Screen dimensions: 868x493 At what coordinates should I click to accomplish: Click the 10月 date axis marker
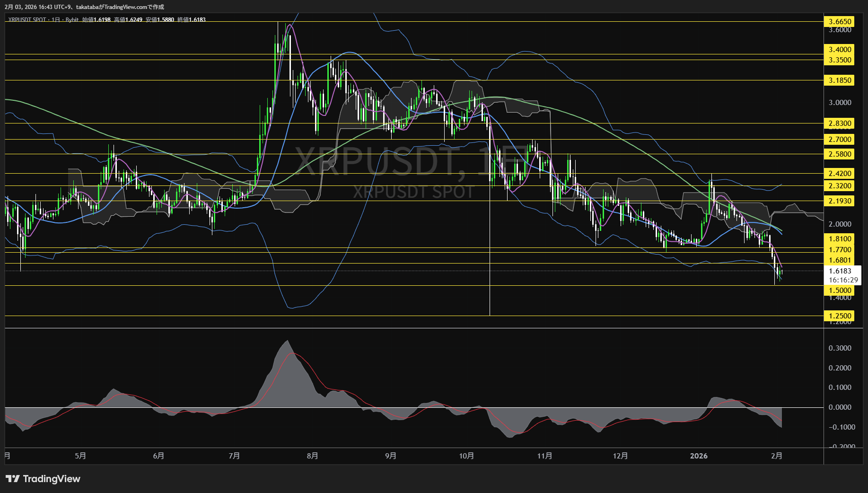(466, 456)
